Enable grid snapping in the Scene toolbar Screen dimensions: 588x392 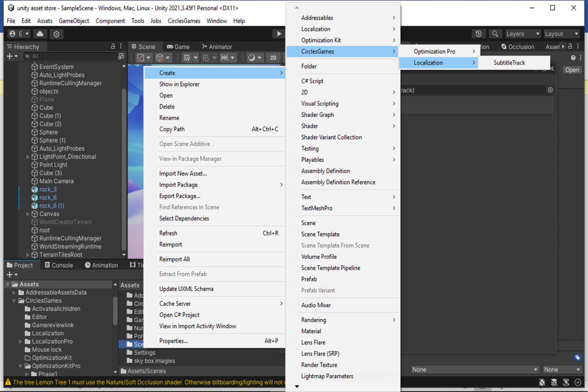206,57
